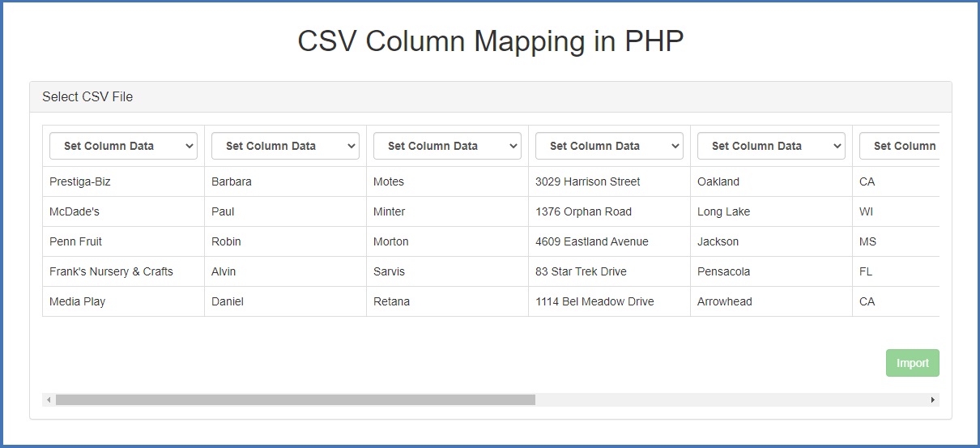Image resolution: width=980 pixels, height=448 pixels.
Task: Select the McDade's cell
Action: click(123, 211)
